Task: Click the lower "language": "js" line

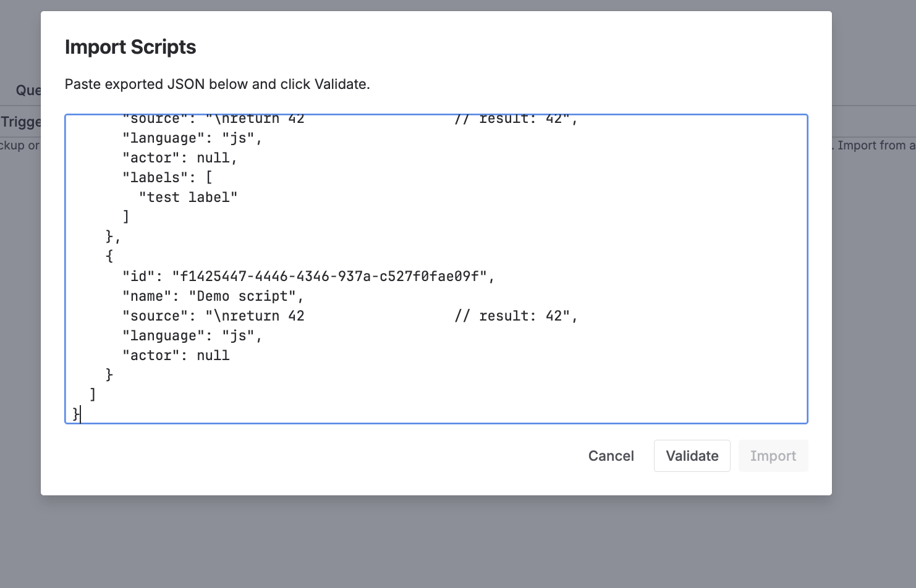Action: click(x=192, y=335)
